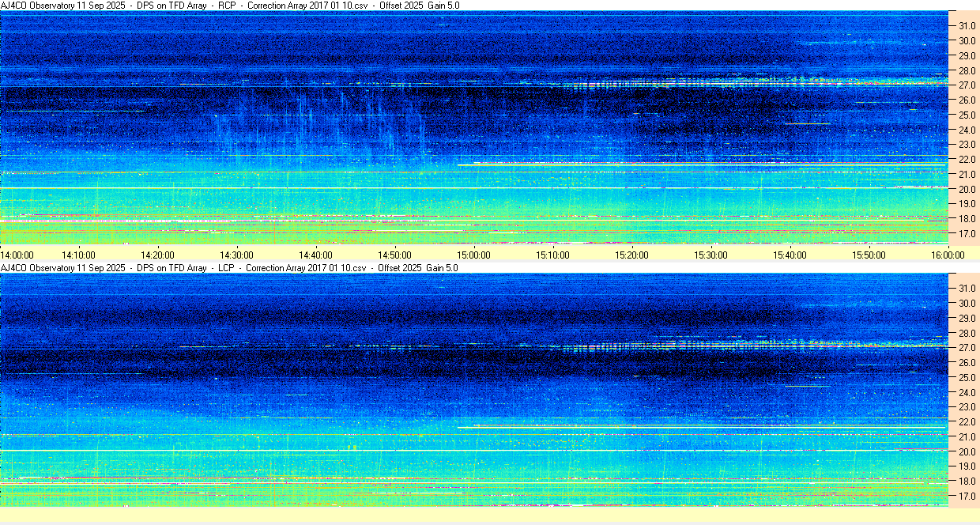
Task: Choose 20.0 frequency label in LCP panel
Action: pos(967,452)
